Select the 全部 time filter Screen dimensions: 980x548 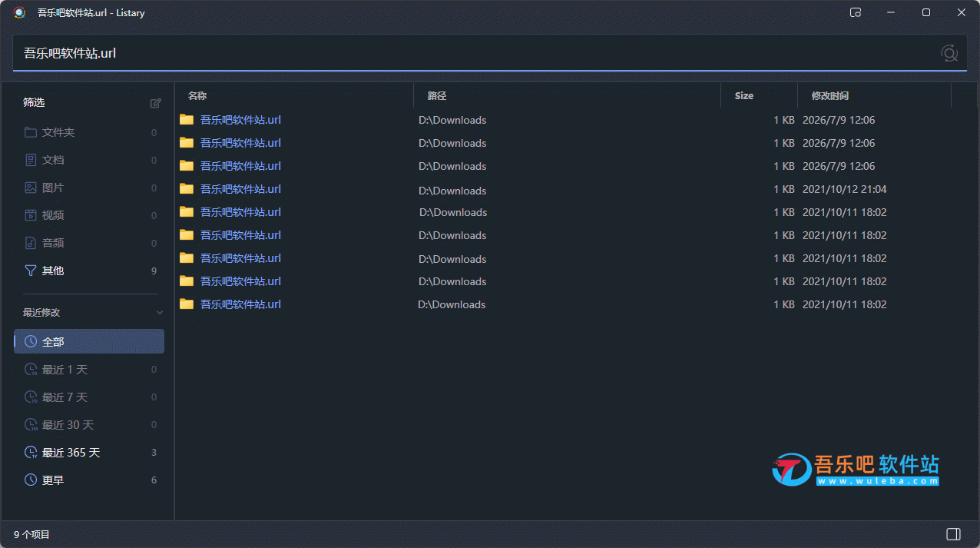point(89,341)
